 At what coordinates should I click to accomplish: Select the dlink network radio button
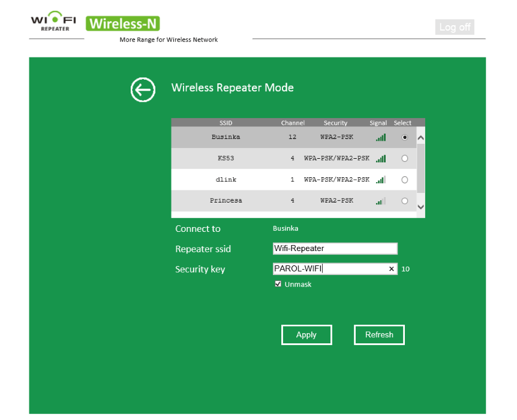(x=404, y=180)
